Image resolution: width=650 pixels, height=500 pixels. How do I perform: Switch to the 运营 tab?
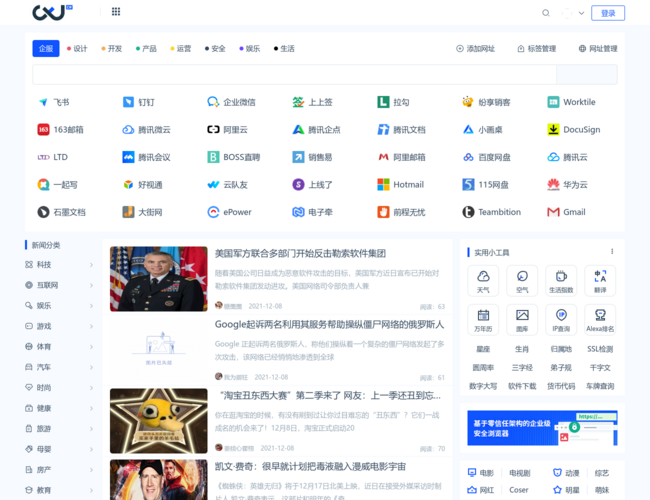click(x=181, y=49)
